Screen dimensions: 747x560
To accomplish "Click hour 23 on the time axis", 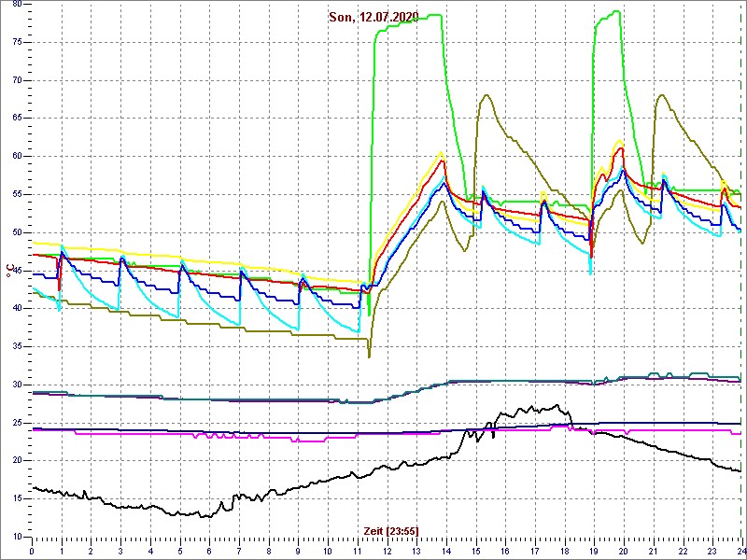I will tap(712, 551).
